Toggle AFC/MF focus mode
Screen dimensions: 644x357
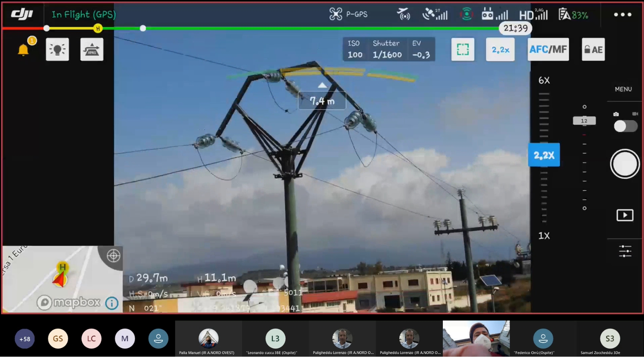(x=548, y=49)
